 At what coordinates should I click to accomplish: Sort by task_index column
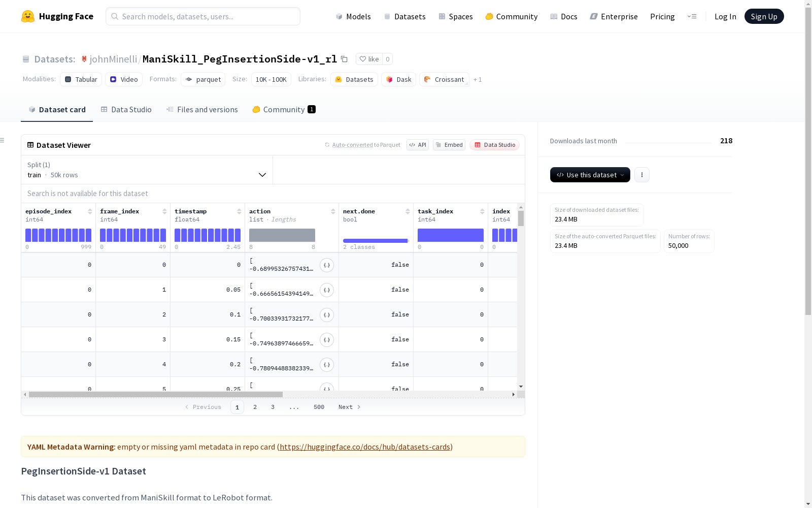click(482, 211)
